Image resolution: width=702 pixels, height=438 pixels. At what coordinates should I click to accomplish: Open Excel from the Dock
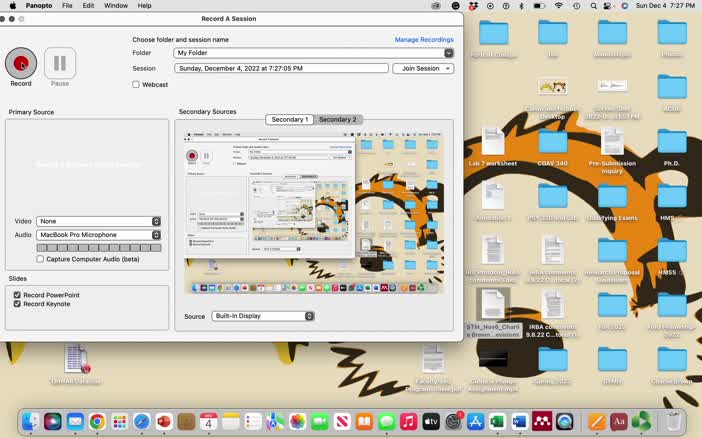coord(497,421)
